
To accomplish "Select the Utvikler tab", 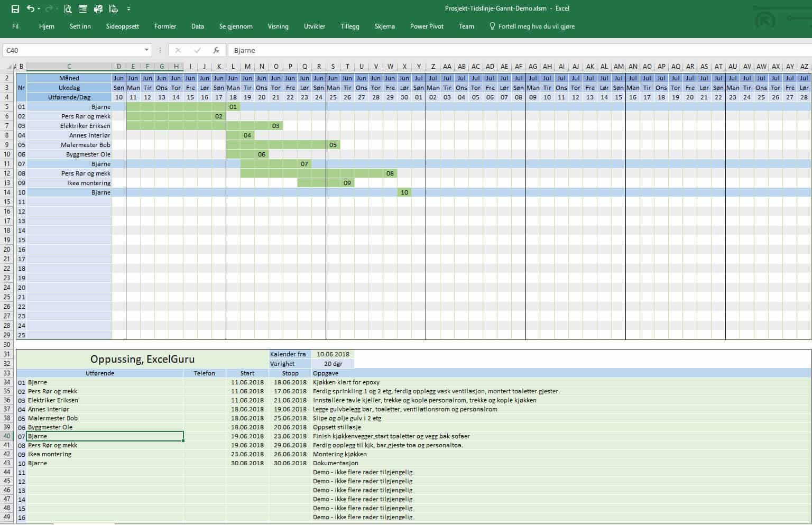I will 315,26.
